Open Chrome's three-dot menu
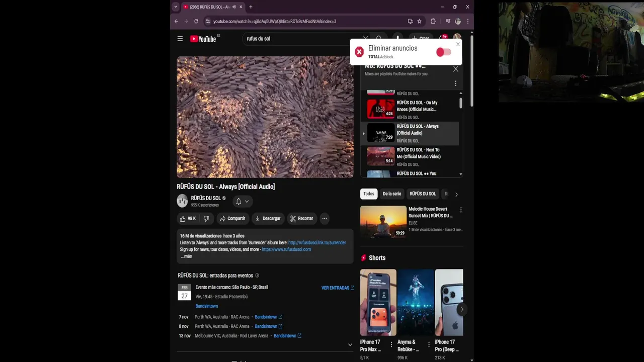The image size is (644, 362). [x=468, y=21]
